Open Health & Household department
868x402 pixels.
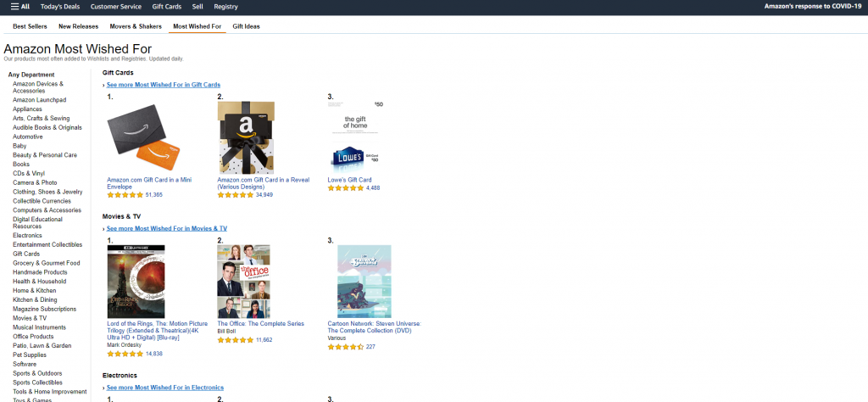[x=39, y=282]
